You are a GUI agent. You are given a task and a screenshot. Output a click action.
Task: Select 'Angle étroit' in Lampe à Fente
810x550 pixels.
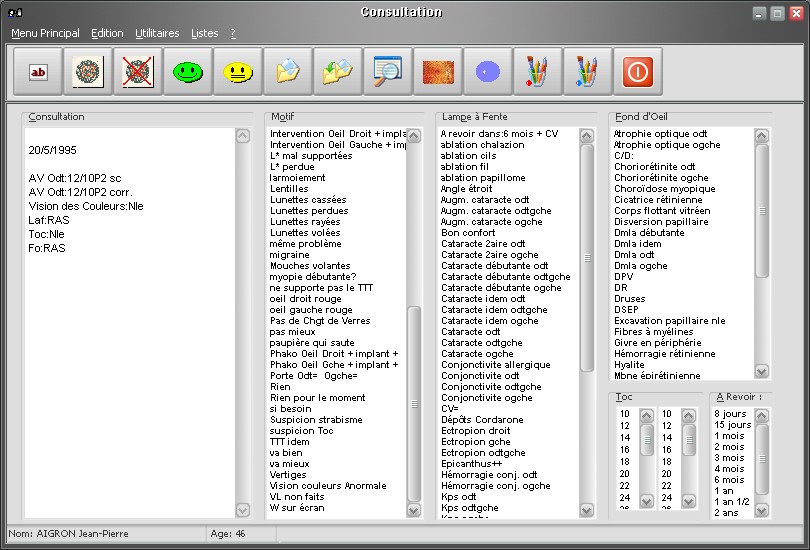pos(466,189)
